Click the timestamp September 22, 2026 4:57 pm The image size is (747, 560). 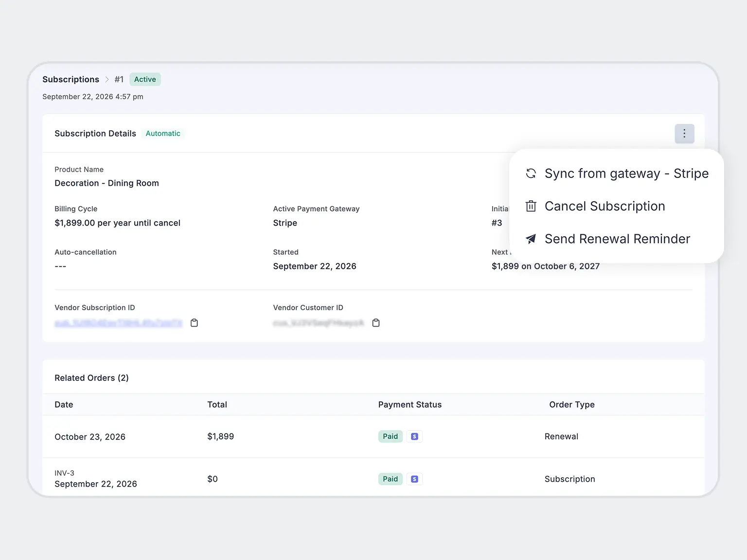[x=93, y=97]
